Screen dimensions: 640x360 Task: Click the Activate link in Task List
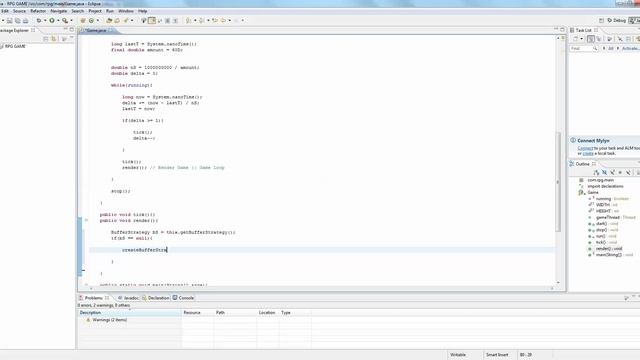(631, 49)
